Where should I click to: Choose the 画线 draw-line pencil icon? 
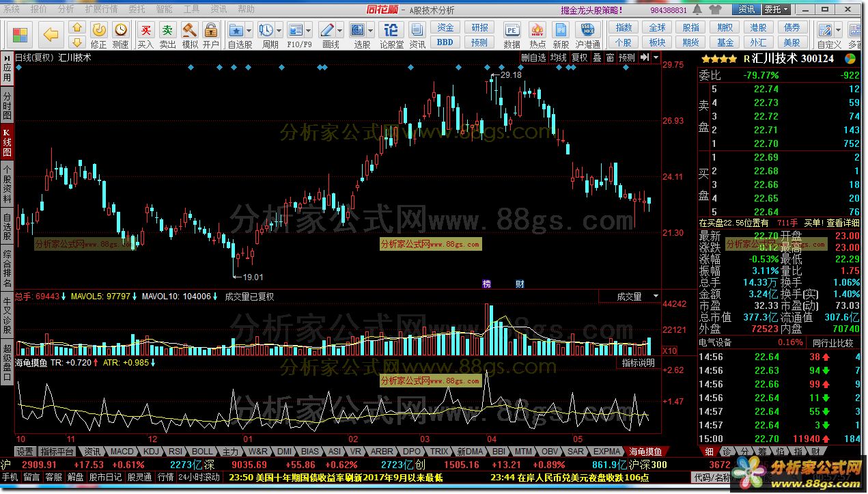coord(327,31)
